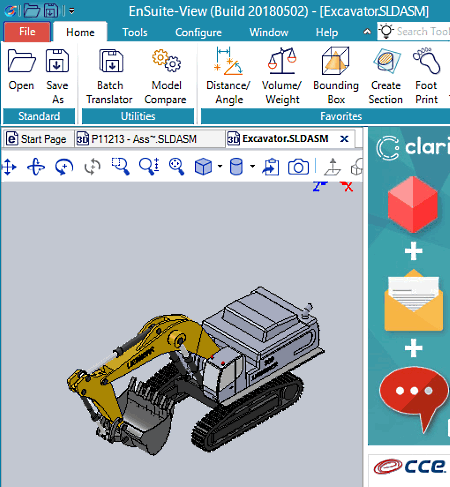Select the Distance/Angle measurement tool
This screenshot has height=487, width=450.
[x=228, y=76]
